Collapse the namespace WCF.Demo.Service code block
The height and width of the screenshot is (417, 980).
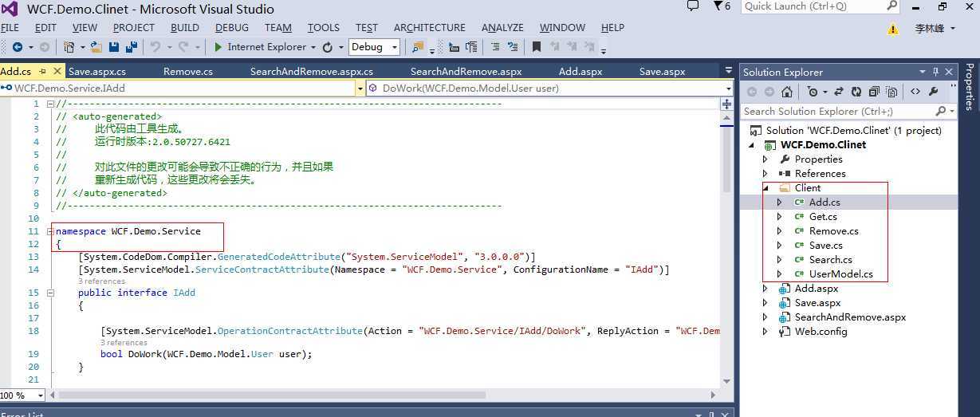(50, 231)
